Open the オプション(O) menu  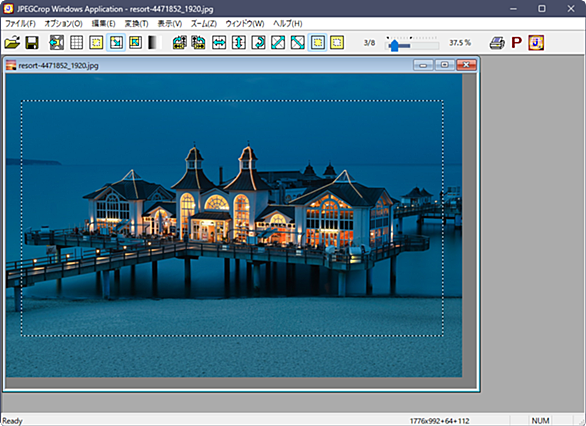(x=63, y=24)
